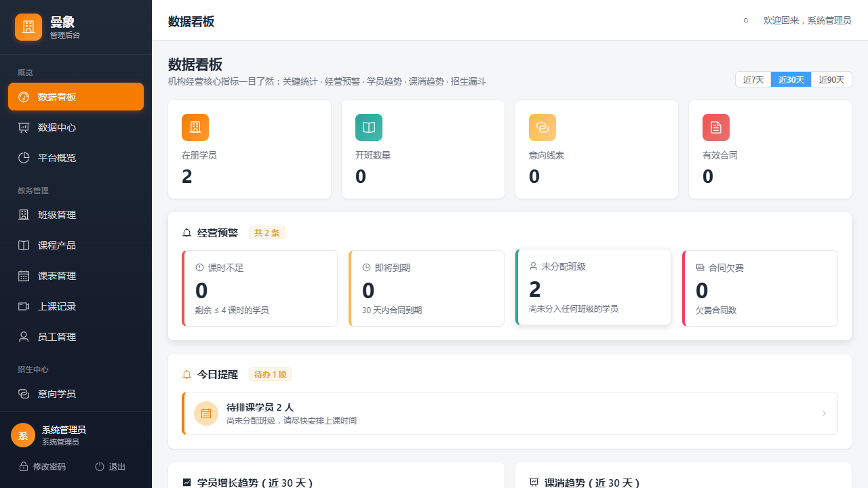Open the 课时不足 warning card
Viewport: 868px width, 488px height.
click(260, 289)
